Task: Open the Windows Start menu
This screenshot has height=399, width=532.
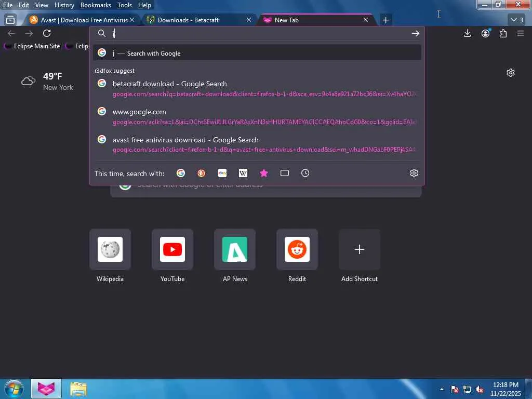Action: [14, 389]
